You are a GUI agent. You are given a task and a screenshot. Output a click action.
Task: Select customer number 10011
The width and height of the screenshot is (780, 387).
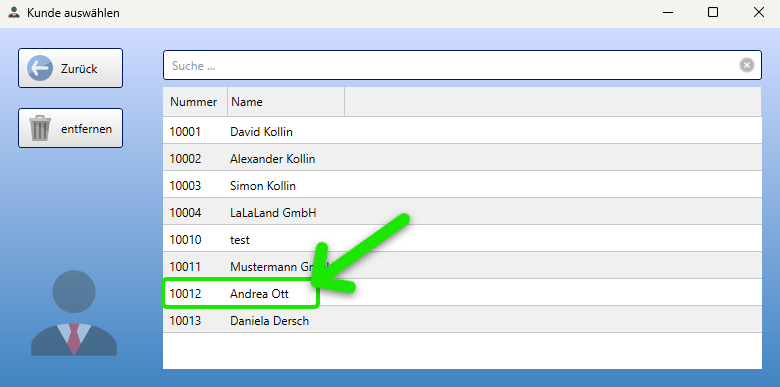coord(185,267)
